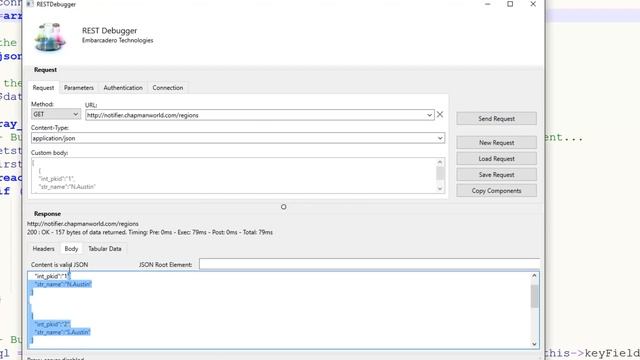
Task: Click the "str_name":"N.Austin" response line
Action: pyautogui.click(x=63, y=284)
